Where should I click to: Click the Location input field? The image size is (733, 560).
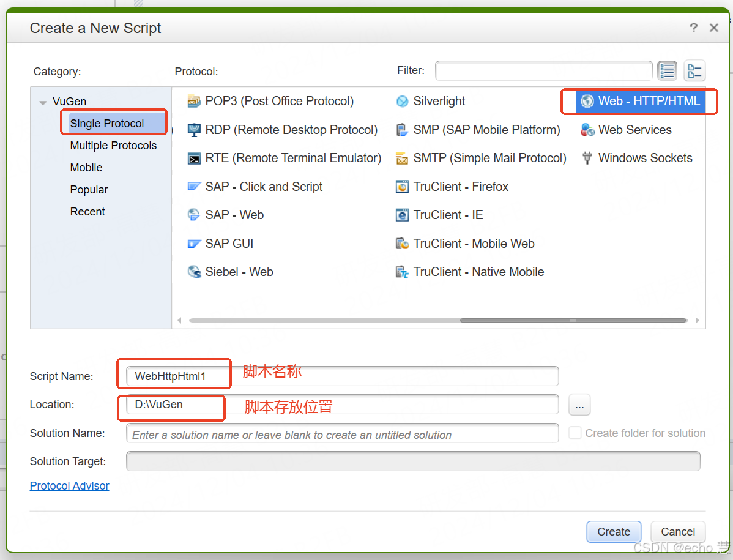(342, 405)
